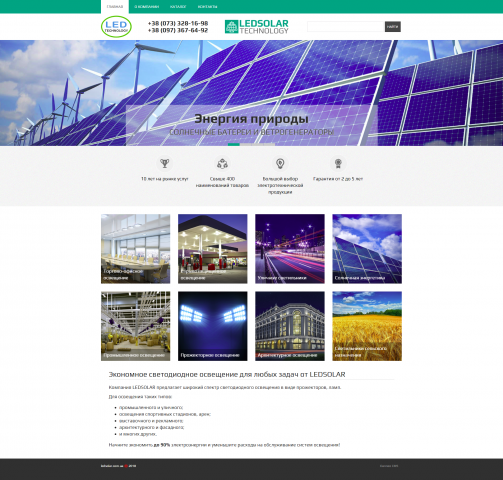The image size is (503, 480).
Task: Open the Промышленное освещение warehouse tile
Action: click(136, 326)
